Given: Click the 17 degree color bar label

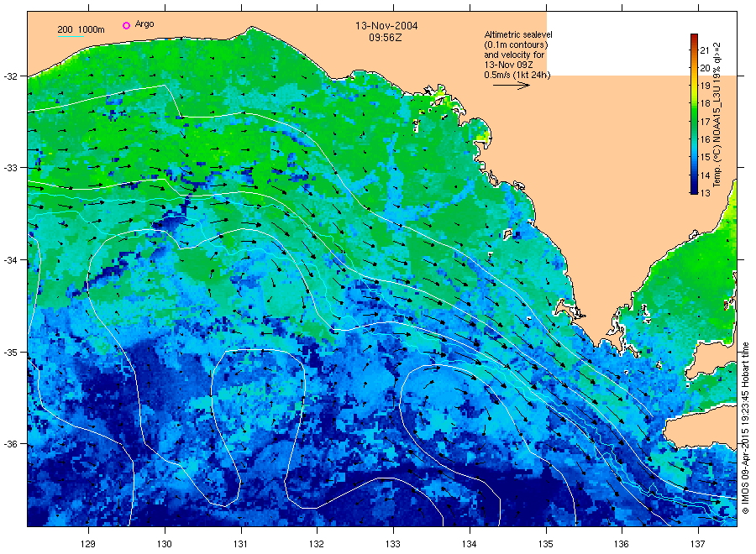Looking at the screenshot, I should click(705, 122).
